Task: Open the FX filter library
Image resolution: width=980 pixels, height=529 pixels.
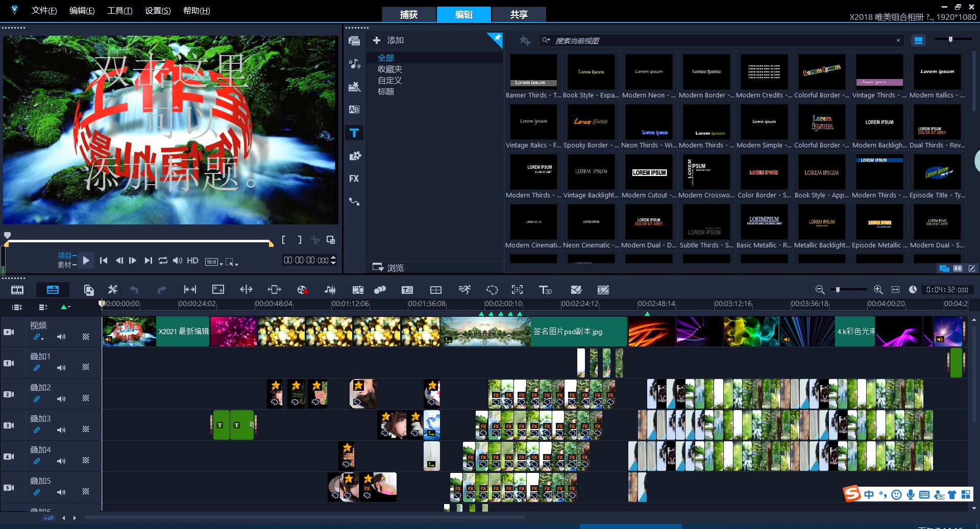Action: (354, 179)
